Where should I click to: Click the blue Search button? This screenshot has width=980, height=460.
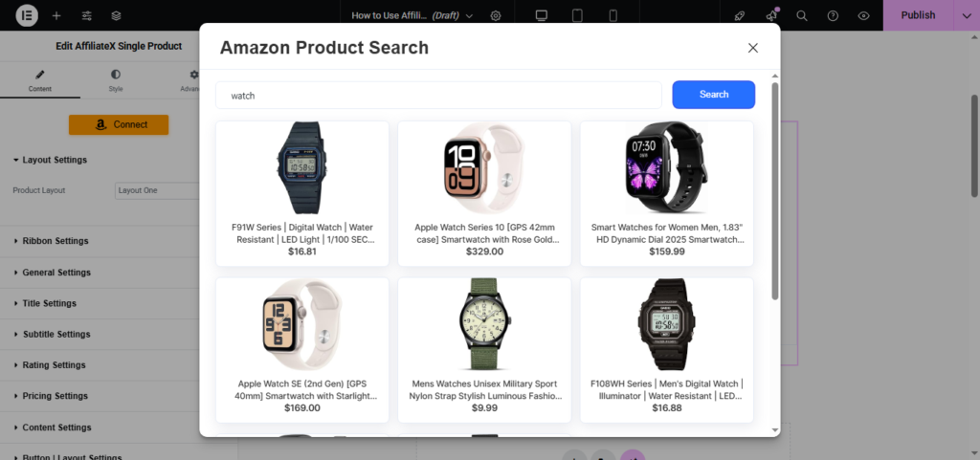tap(713, 95)
